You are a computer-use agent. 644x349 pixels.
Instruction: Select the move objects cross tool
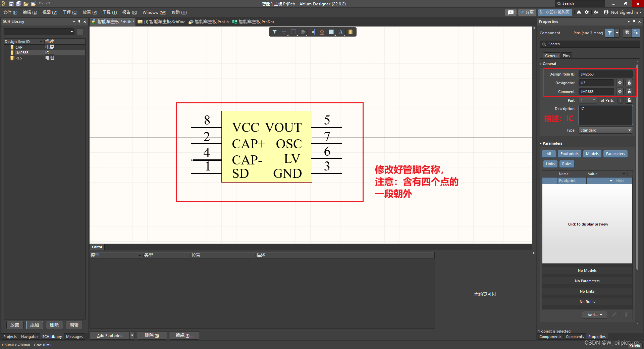pyautogui.click(x=284, y=32)
